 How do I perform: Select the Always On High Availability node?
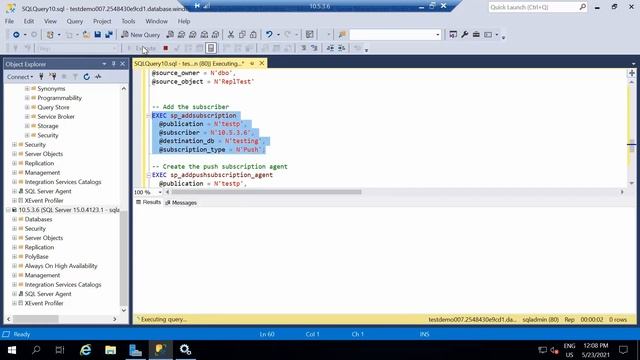click(61, 266)
